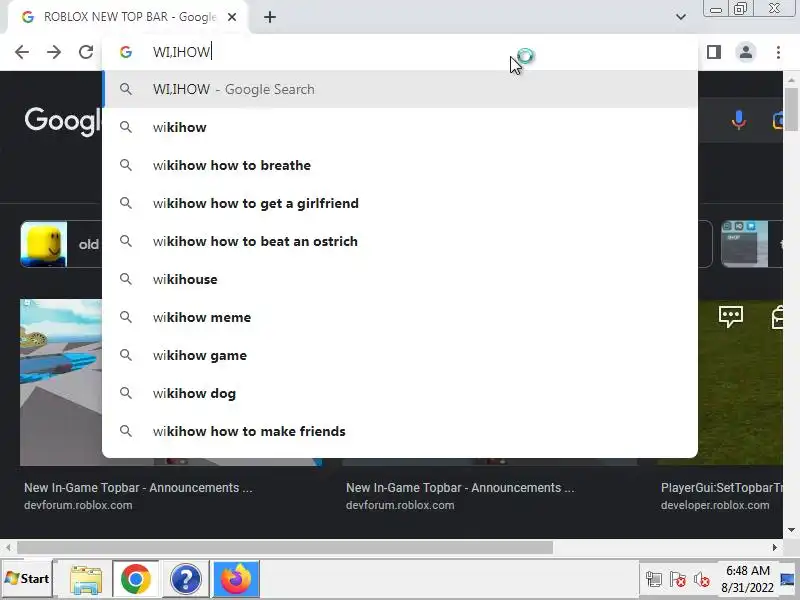Pick suggestion wikihow how to make friends
The height and width of the screenshot is (600, 800).
pyautogui.click(x=400, y=431)
